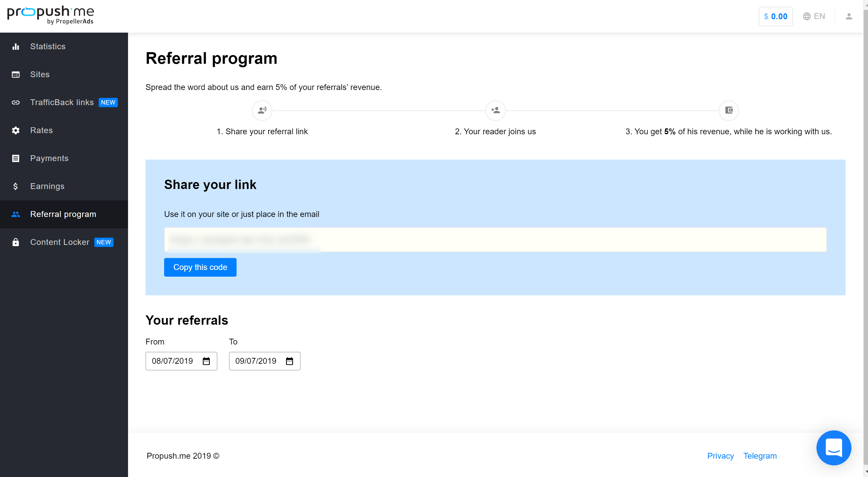Click the Content Locker padlock icon
Screen dimensions: 868x477
tap(15, 242)
